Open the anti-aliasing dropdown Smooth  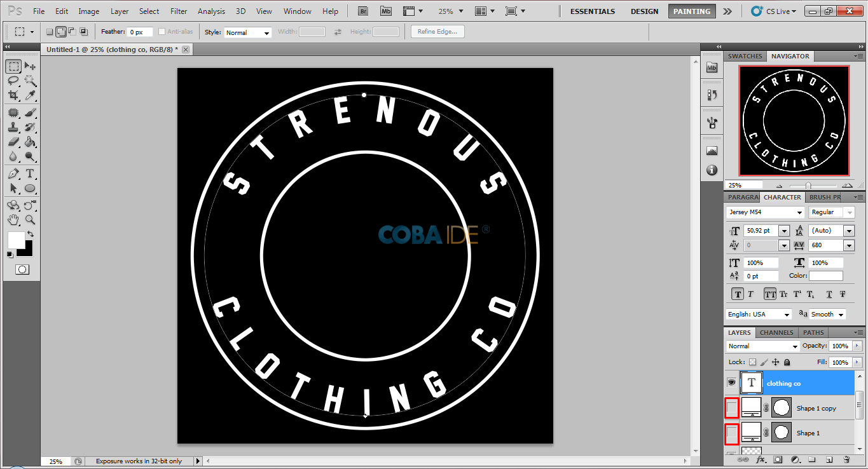[827, 315]
